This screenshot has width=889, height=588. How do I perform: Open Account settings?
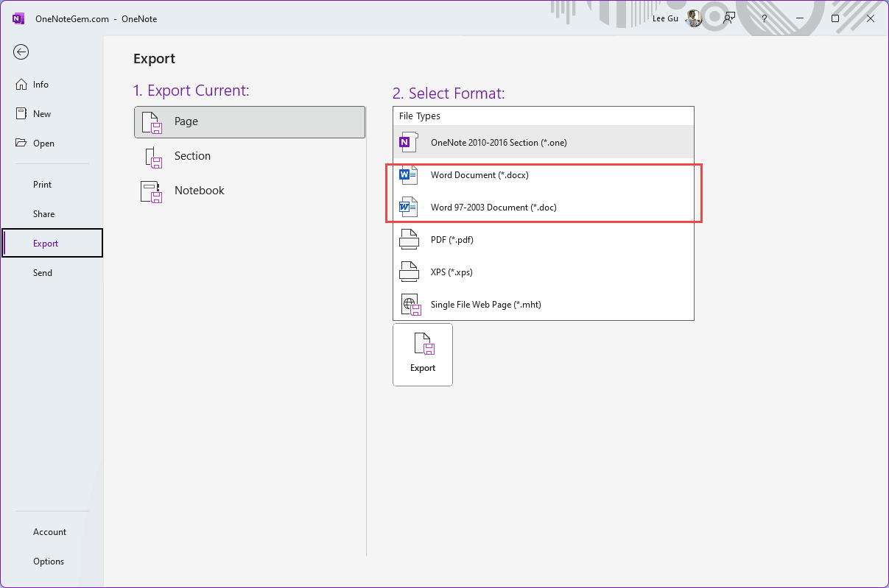(52, 532)
